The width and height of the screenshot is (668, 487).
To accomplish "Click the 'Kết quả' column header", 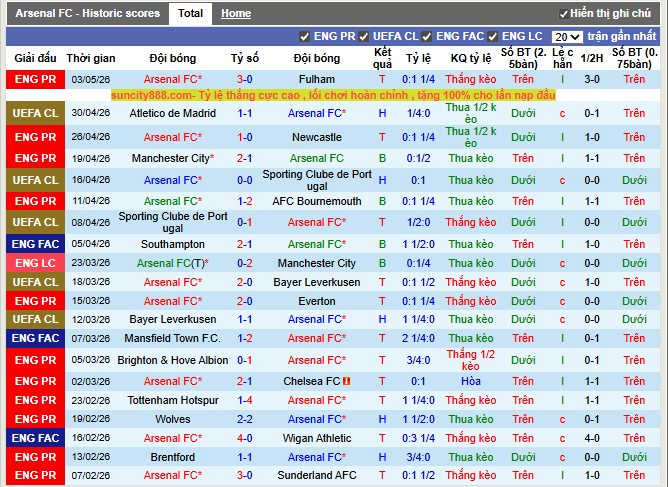I will click(x=382, y=58).
